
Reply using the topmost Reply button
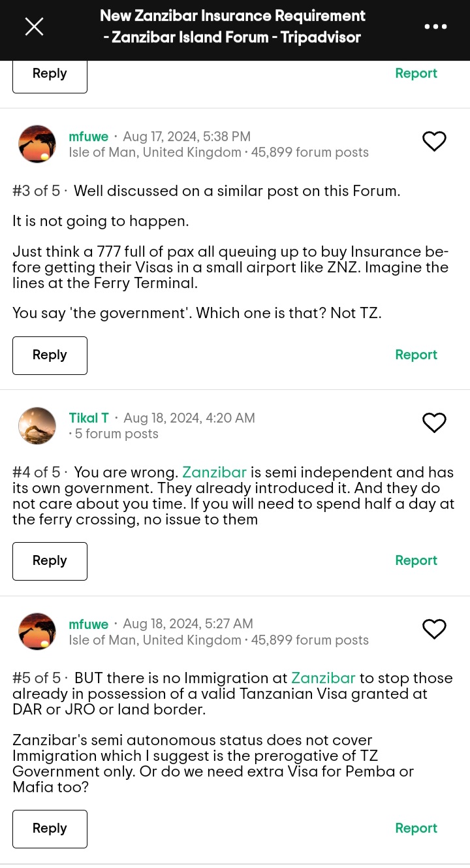(x=50, y=75)
